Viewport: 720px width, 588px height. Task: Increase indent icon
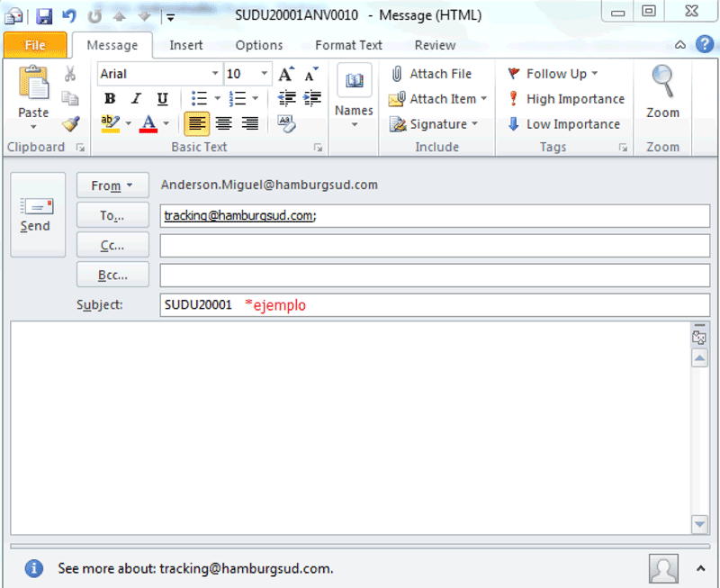click(312, 98)
